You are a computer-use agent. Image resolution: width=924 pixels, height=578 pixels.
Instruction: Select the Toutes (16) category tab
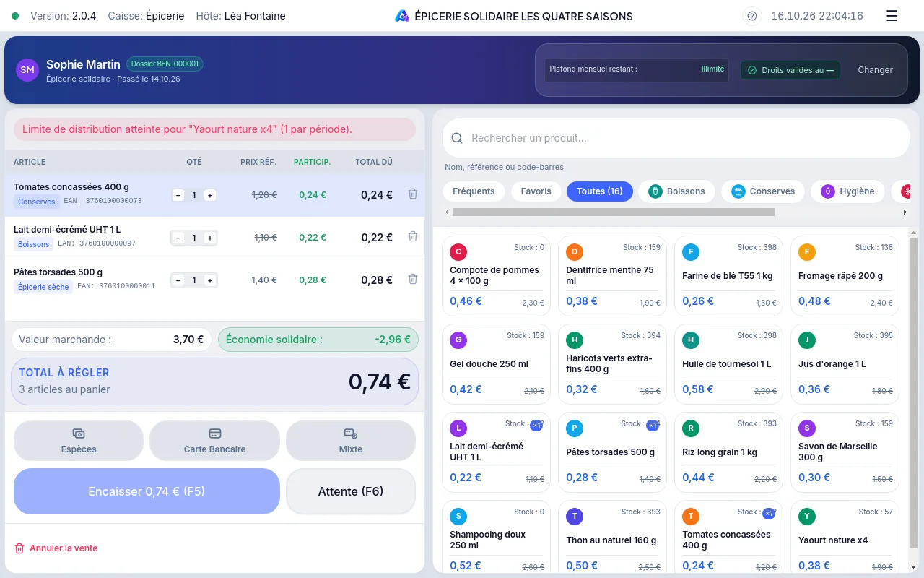coord(600,191)
